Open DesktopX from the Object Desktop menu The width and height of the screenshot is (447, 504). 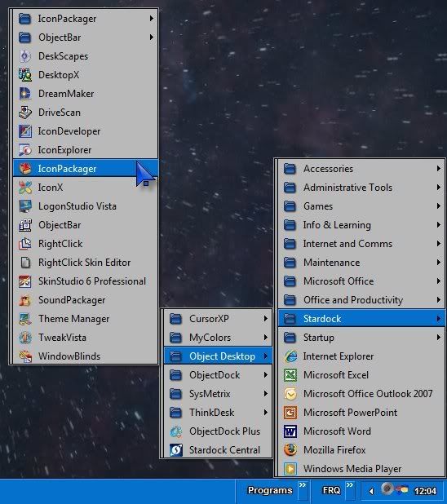click(85, 75)
